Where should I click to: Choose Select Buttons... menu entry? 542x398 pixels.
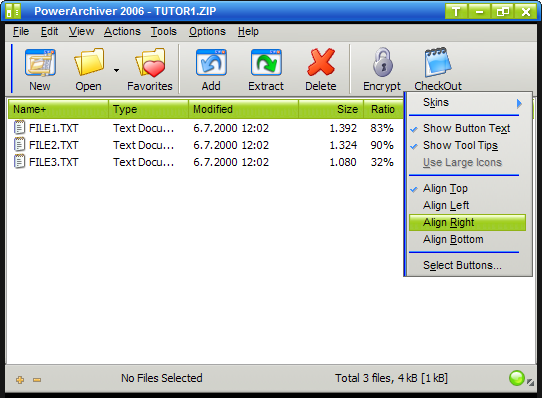[x=467, y=265]
